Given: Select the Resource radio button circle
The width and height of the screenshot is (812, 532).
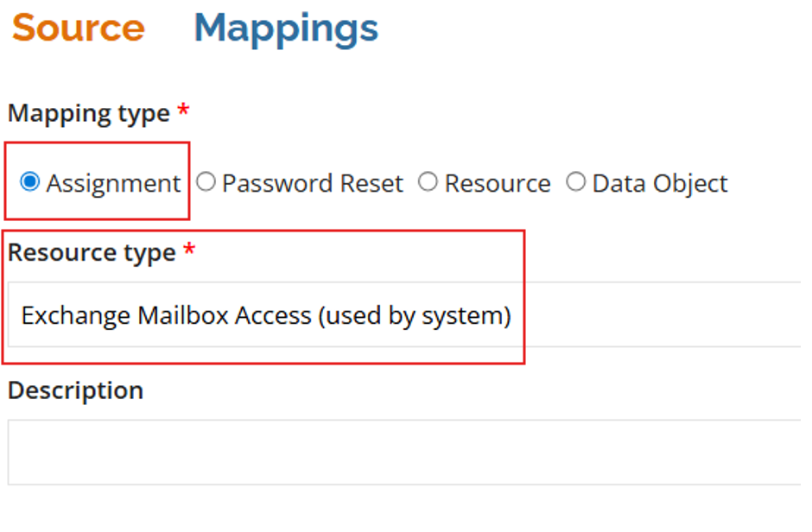Looking at the screenshot, I should 428,182.
